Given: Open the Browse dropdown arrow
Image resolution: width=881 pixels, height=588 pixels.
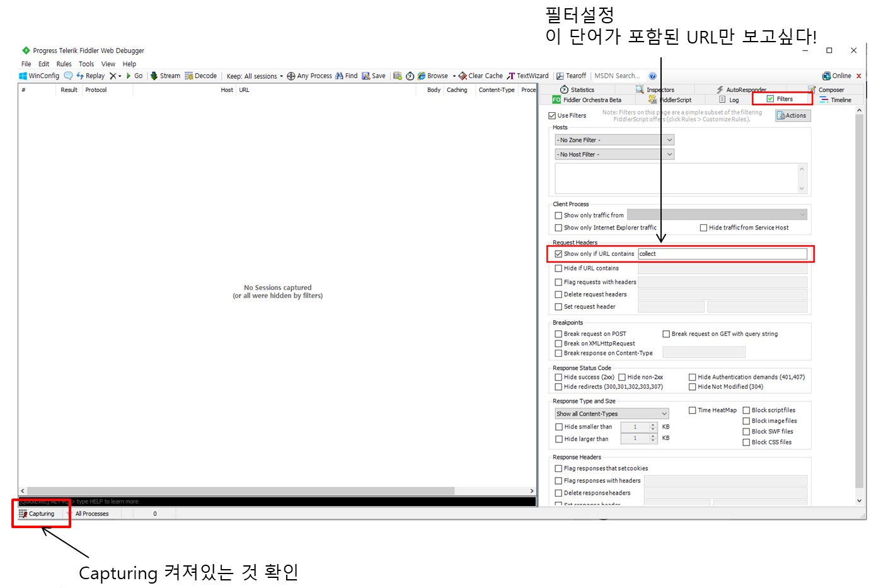Looking at the screenshot, I should [x=454, y=76].
